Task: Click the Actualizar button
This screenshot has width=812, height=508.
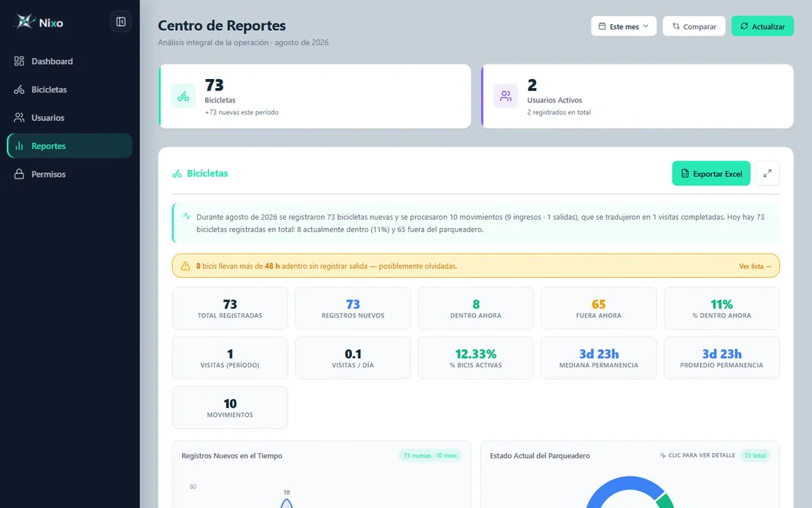Action: click(x=762, y=26)
